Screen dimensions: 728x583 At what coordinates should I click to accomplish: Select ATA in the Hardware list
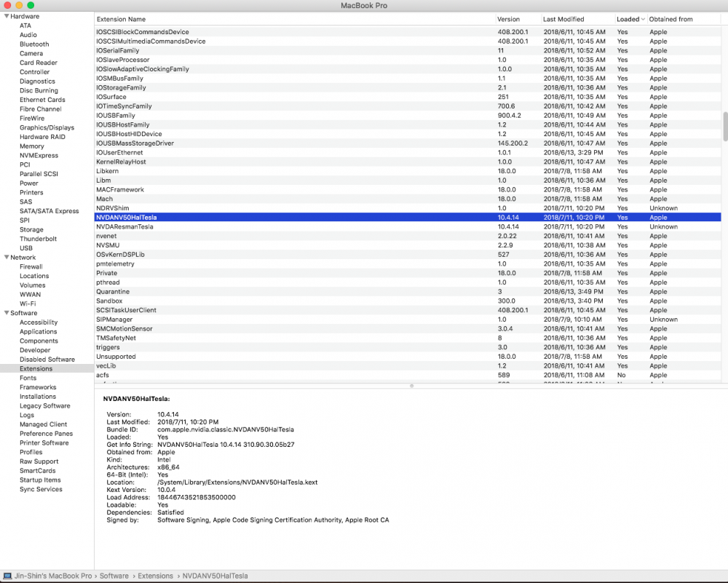click(25, 25)
